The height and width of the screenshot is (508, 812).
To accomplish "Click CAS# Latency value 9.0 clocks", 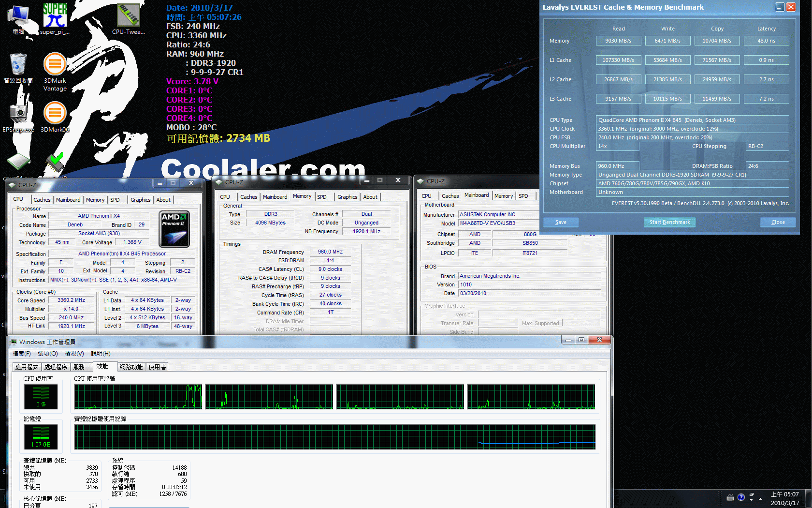I will pyautogui.click(x=331, y=269).
